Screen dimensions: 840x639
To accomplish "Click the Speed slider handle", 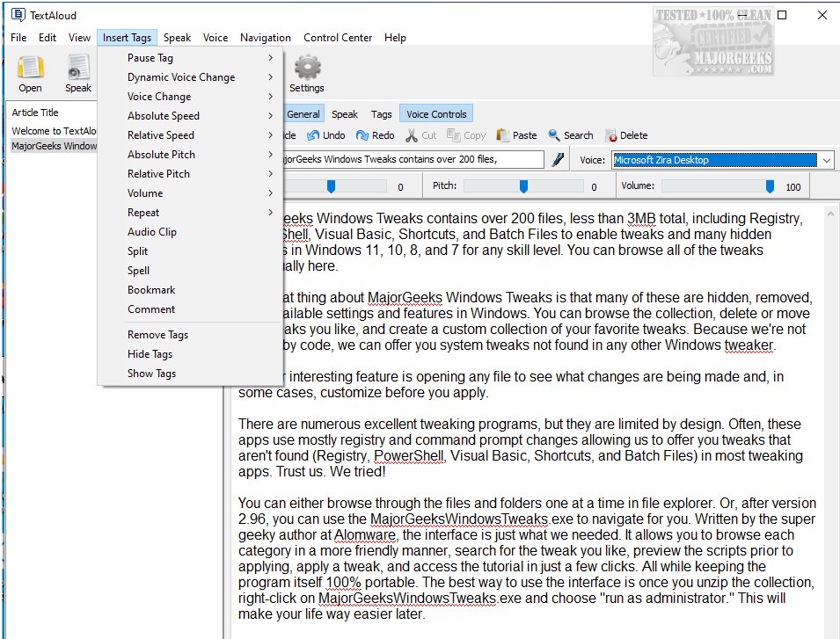I will [331, 185].
